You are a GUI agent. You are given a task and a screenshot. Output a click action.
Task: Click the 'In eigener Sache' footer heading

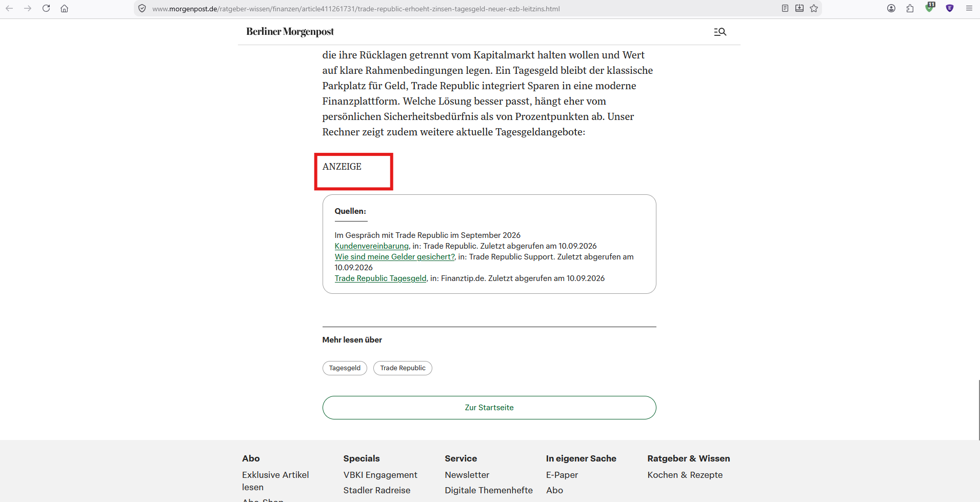[581, 458]
